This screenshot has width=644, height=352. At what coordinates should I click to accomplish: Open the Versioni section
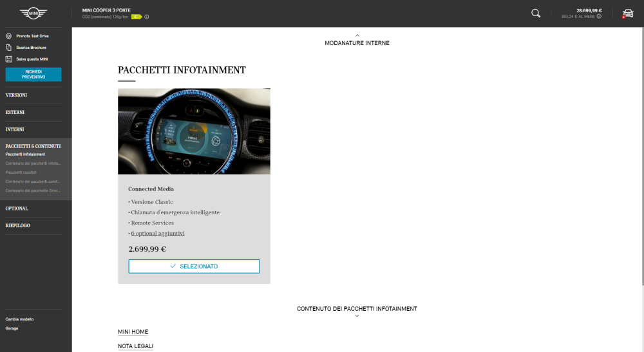tap(16, 95)
